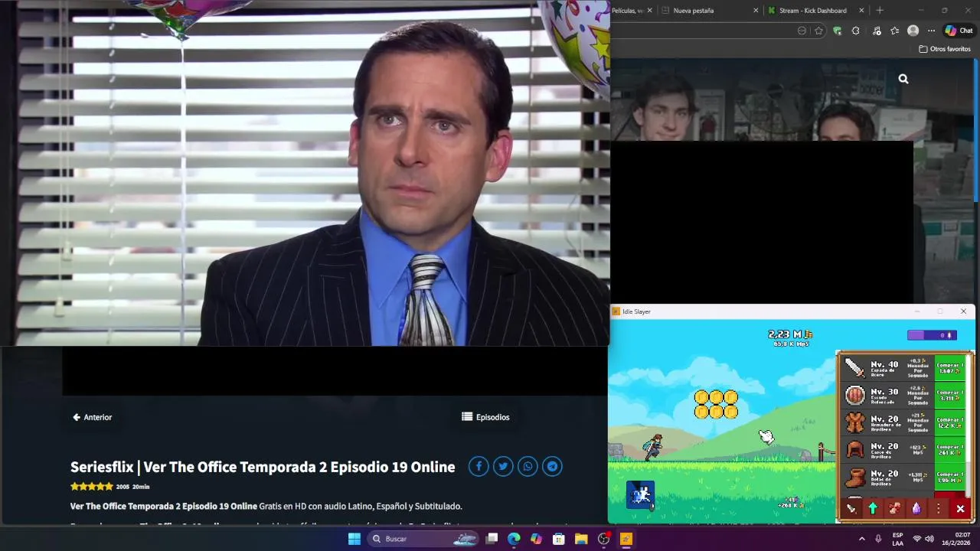Close the Idle Slayer shop panel with X
980x551 pixels.
960,509
